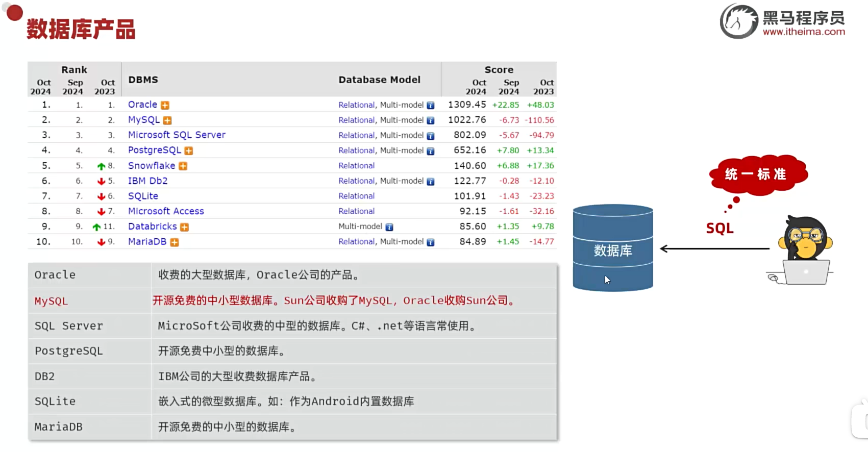Click the 数据库产品 slide title
This screenshot has height=452, width=868.
click(x=81, y=29)
